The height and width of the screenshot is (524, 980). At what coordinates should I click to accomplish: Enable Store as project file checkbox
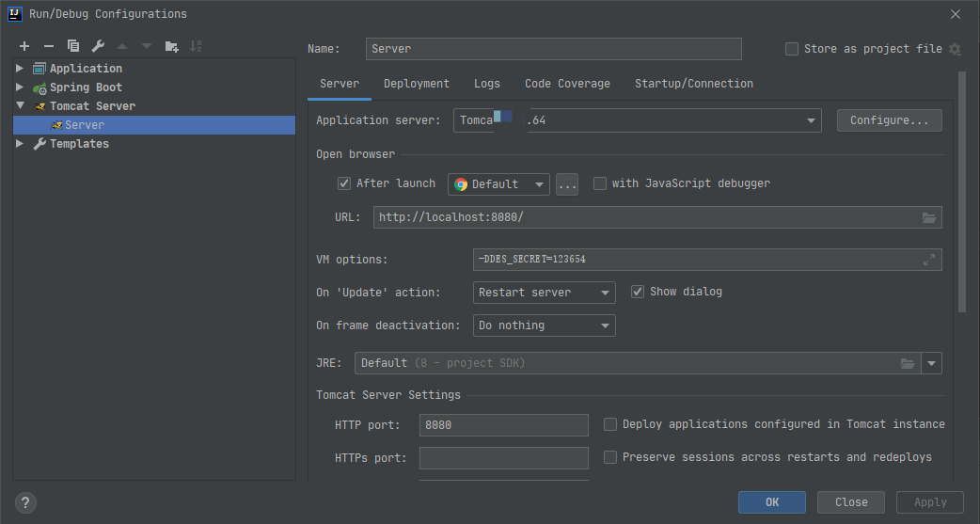(x=792, y=49)
